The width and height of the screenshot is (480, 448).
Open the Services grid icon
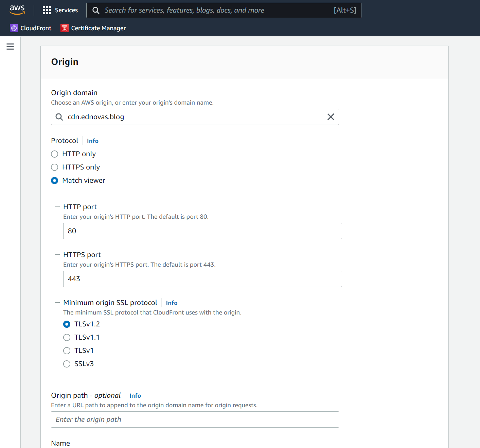(47, 10)
